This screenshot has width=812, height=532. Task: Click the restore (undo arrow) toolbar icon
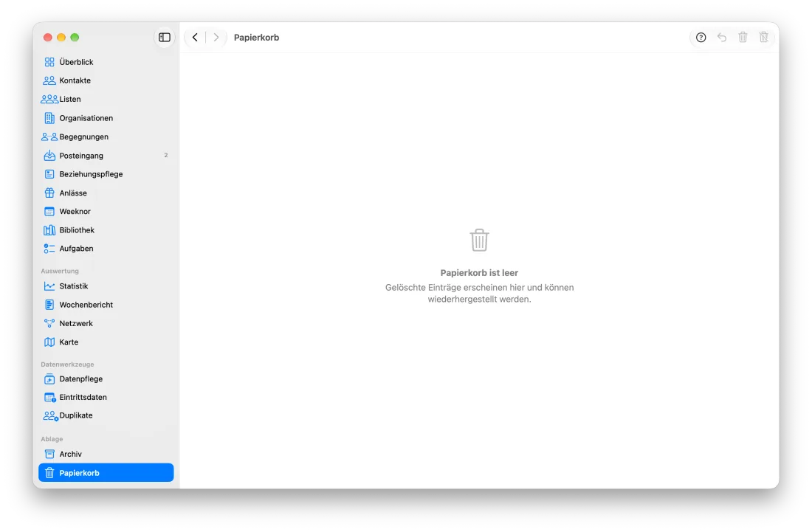point(722,37)
